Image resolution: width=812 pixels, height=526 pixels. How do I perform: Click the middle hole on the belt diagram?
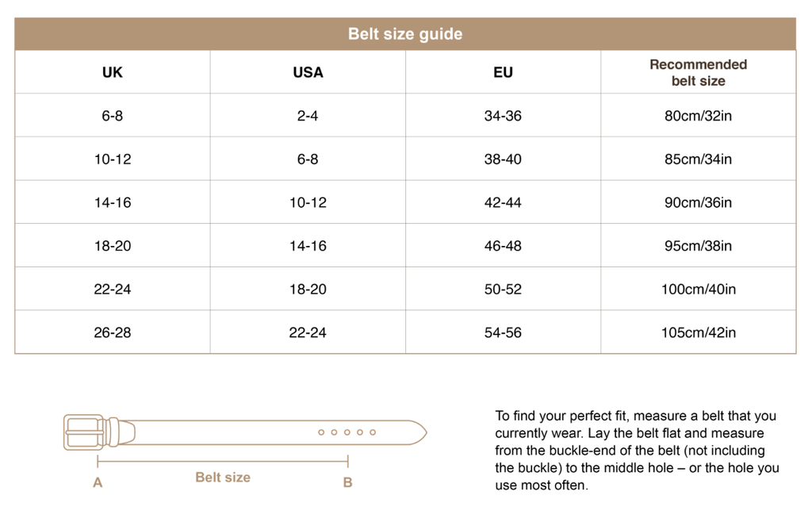pyautogui.click(x=347, y=432)
